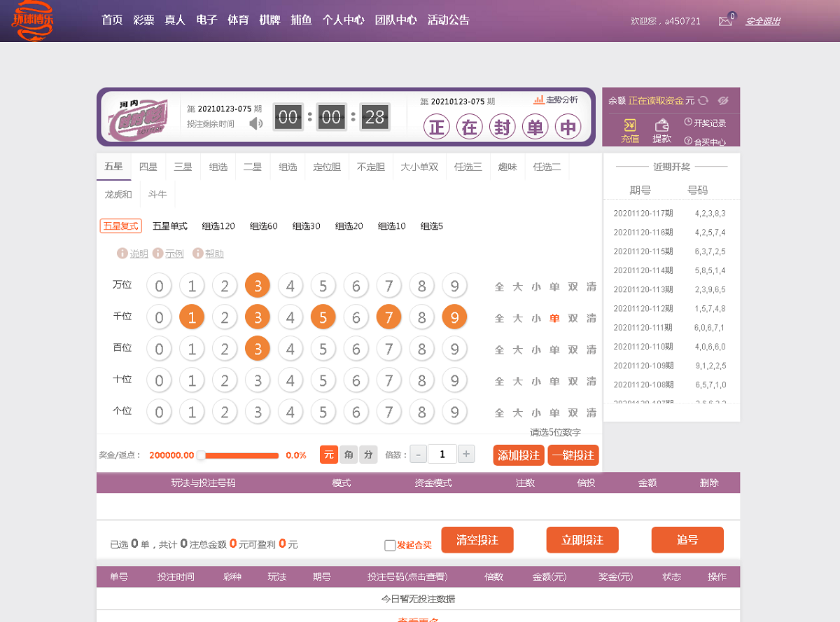Click the 提款 wallet withdrawal icon
This screenshot has height=622, width=840.
pyautogui.click(x=662, y=126)
